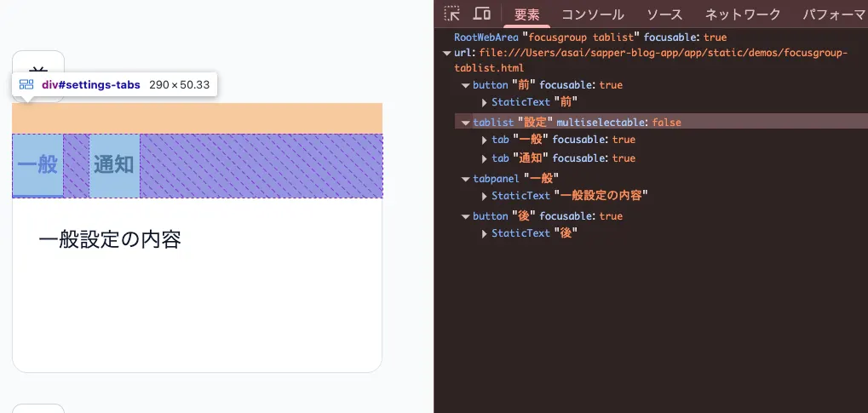Collapse the tabpanel "一般" node
Image resolution: width=868 pixels, height=413 pixels.
(x=466, y=179)
